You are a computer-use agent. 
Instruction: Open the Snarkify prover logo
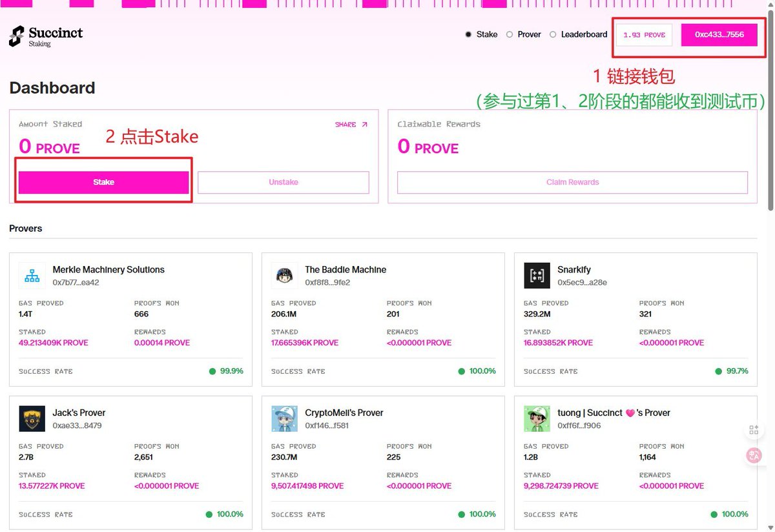click(537, 276)
